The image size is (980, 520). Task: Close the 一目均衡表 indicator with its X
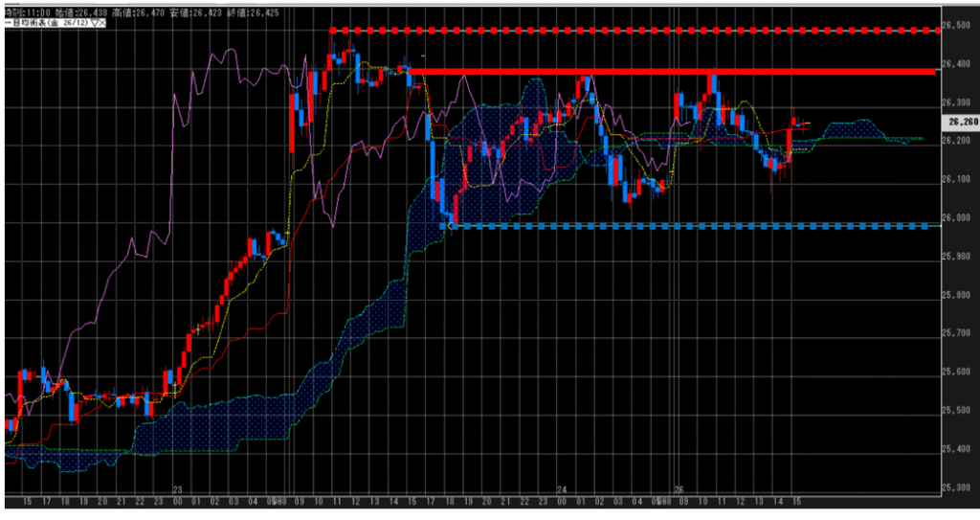click(100, 25)
